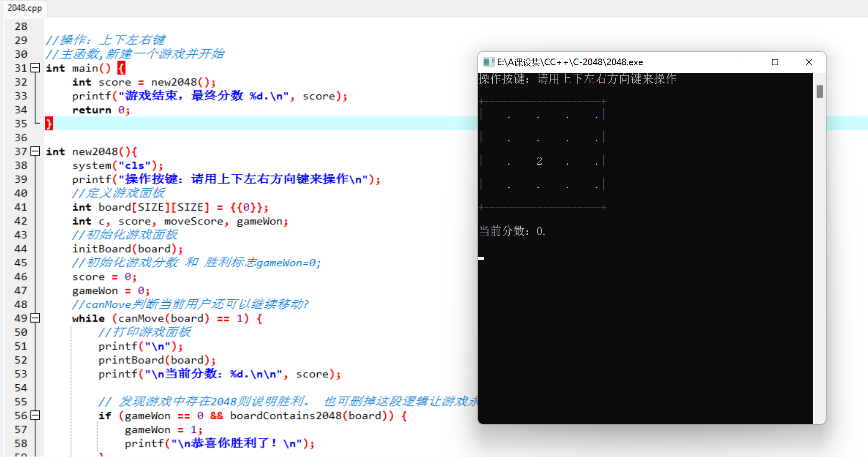The height and width of the screenshot is (457, 868).
Task: Open the console window system menu icon
Action: pos(488,61)
